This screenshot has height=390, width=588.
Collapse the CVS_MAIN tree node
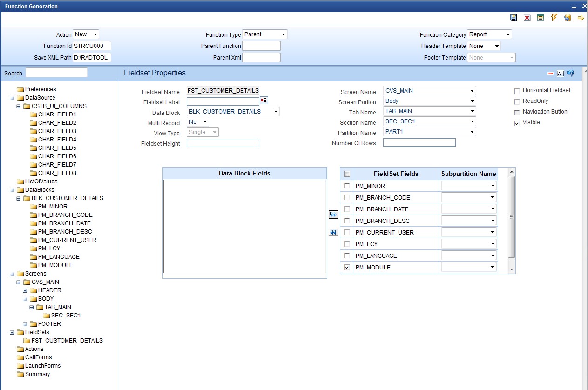(x=19, y=282)
